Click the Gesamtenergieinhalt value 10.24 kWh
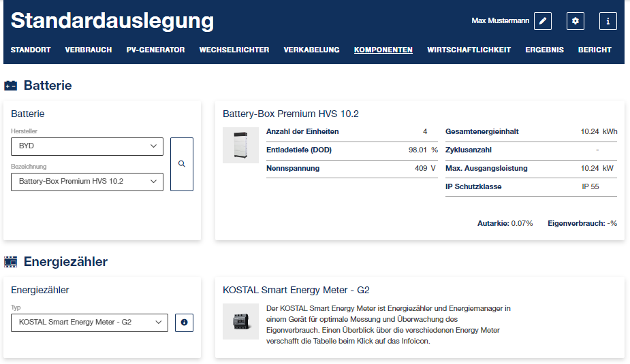 (x=599, y=131)
